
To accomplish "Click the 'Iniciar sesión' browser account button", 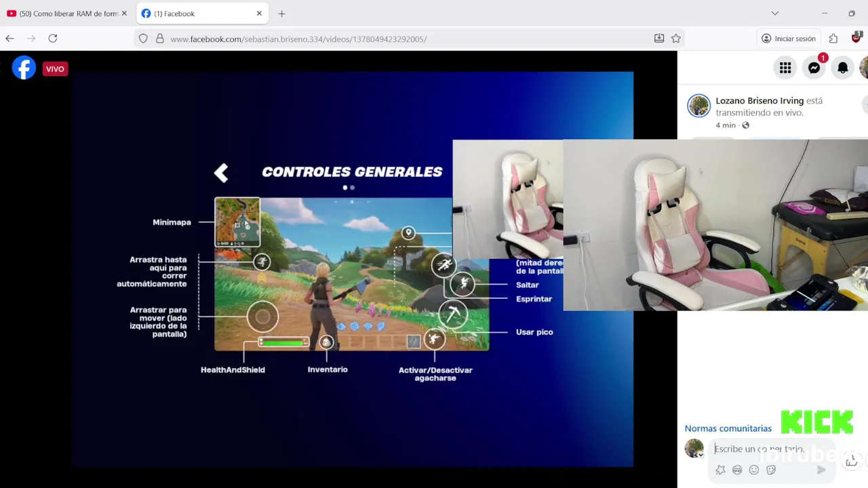I will [789, 39].
